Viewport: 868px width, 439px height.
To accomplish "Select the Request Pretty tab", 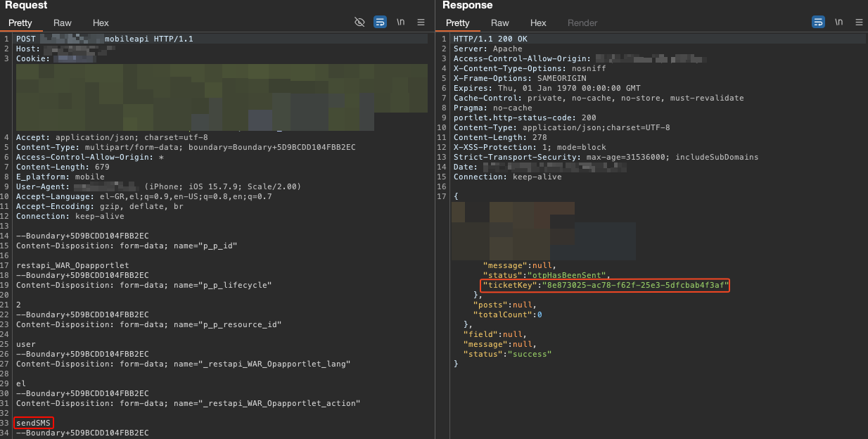I will pyautogui.click(x=20, y=23).
